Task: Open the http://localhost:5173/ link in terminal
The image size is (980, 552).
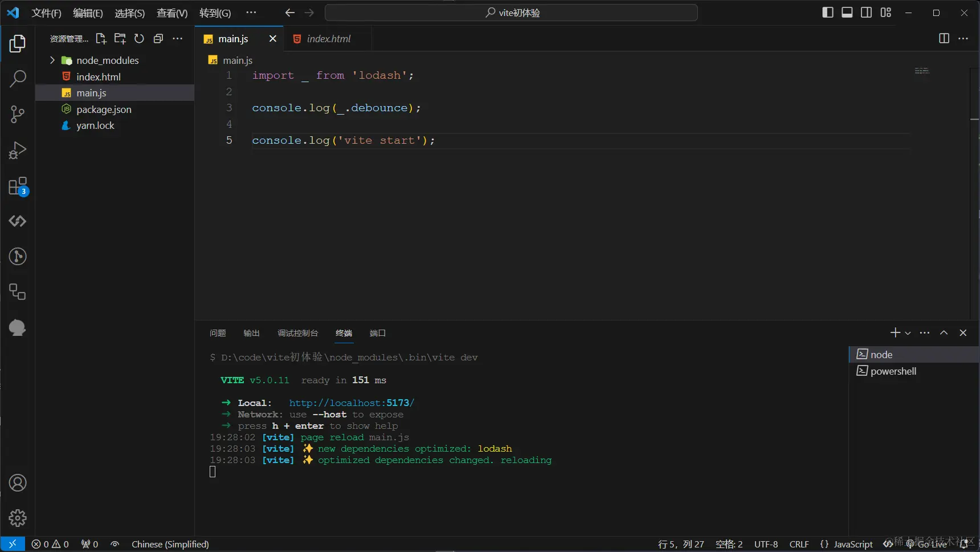Action: pos(352,403)
